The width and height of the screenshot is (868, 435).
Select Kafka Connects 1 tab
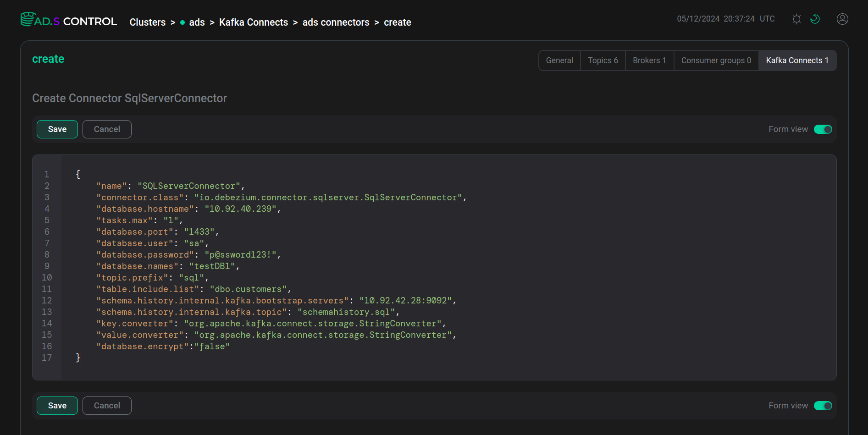pos(797,61)
